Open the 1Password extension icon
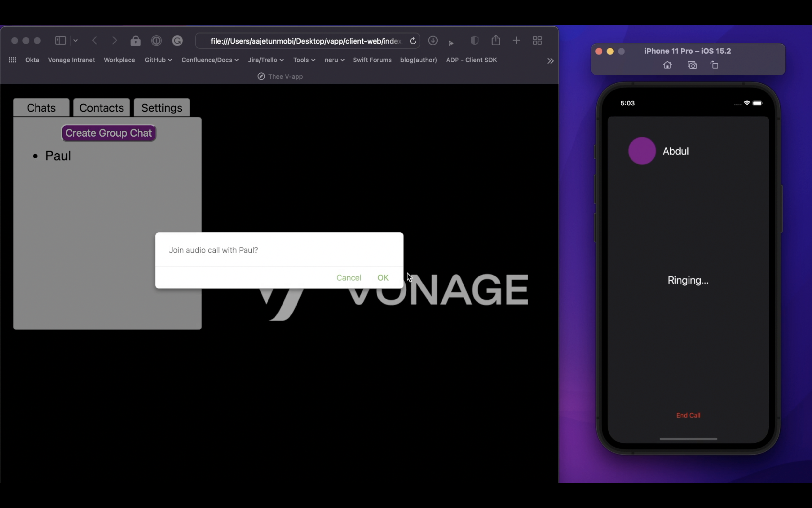 coord(156,41)
